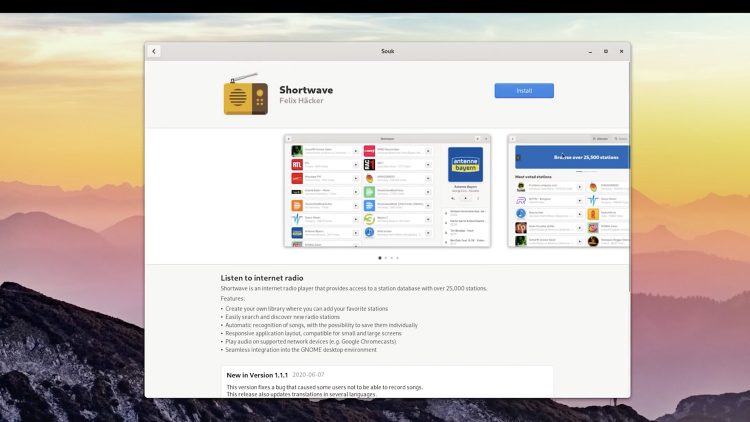Click 'New in Version 1.1.1' heading
The width and height of the screenshot is (750, 422).
click(257, 375)
